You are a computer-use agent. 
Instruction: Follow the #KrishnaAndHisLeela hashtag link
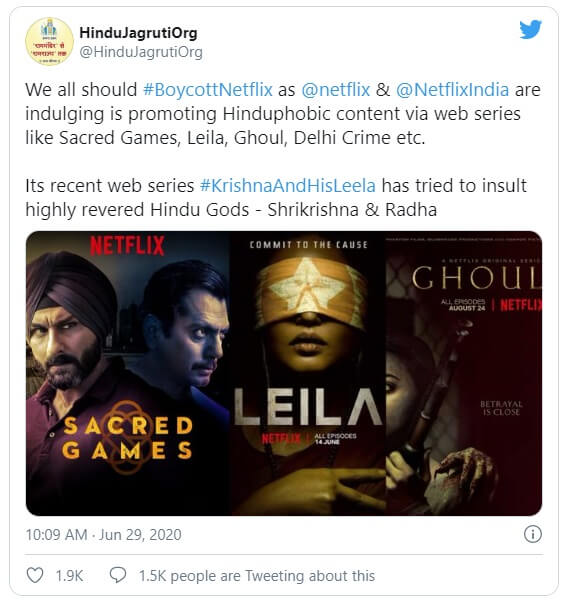click(x=287, y=186)
